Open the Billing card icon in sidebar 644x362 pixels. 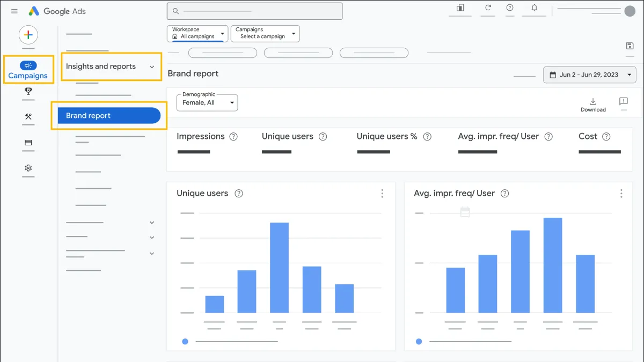(28, 143)
